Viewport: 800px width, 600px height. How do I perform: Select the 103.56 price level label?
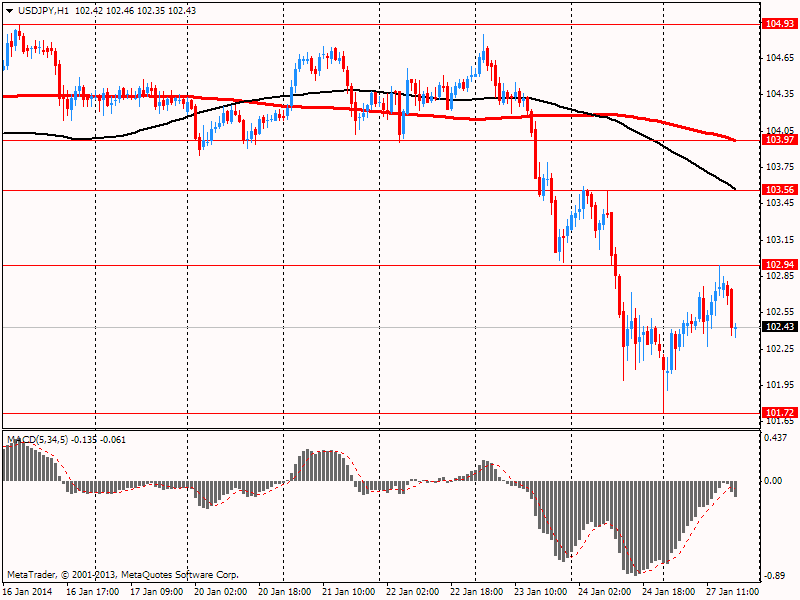coord(780,190)
